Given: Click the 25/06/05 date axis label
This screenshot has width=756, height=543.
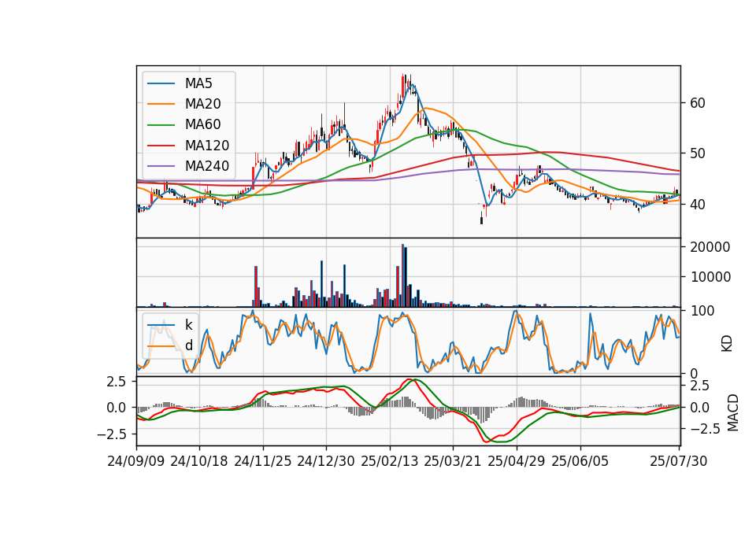Looking at the screenshot, I should 580,461.
